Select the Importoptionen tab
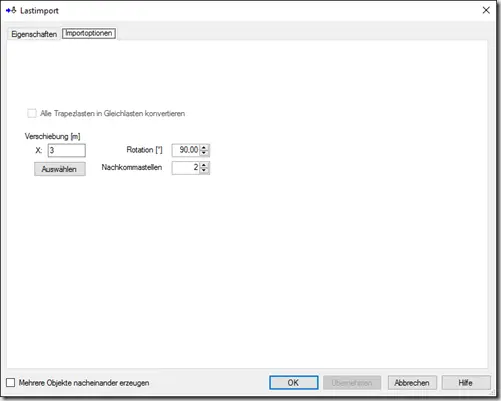This screenshot has width=501, height=401. click(x=89, y=33)
